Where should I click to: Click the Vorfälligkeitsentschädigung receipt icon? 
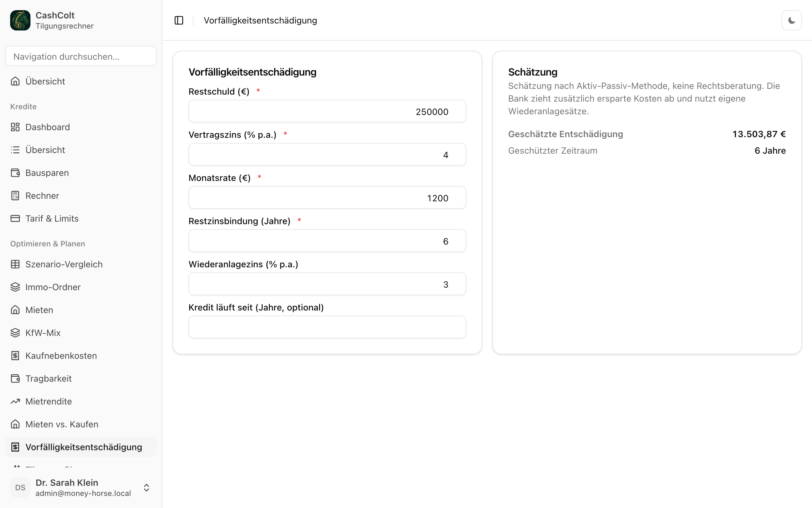click(15, 447)
